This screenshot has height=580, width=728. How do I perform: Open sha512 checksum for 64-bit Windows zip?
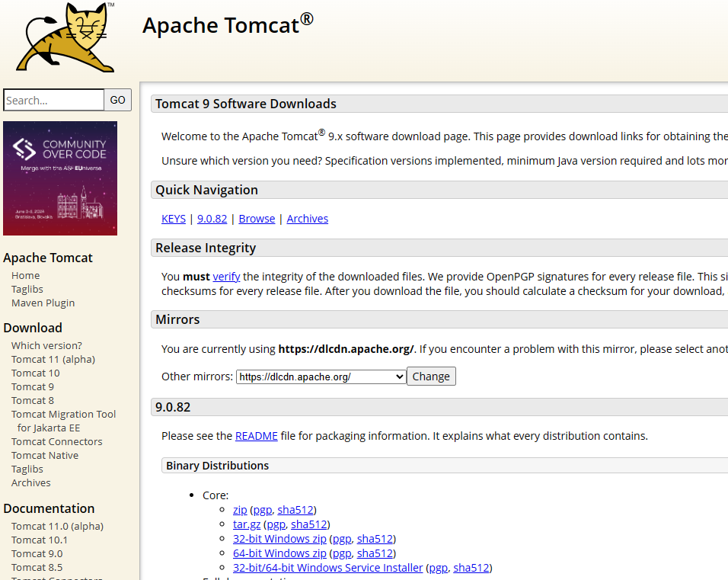pos(375,553)
